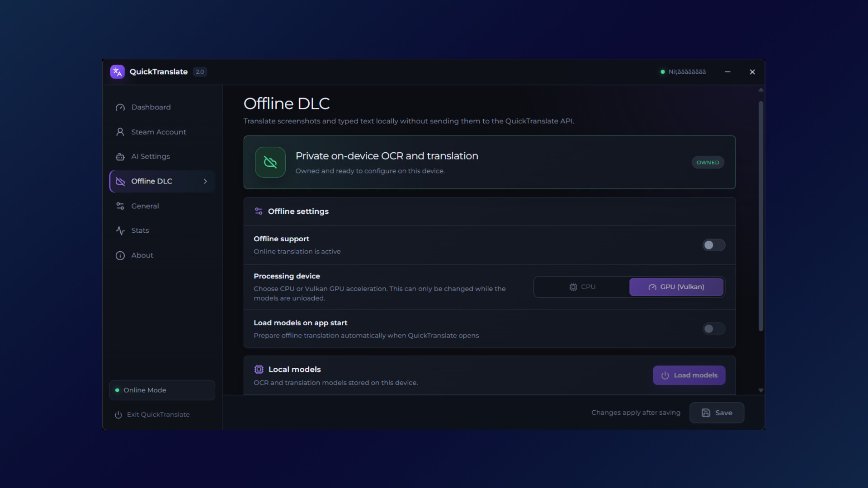Open AI Settings in the sidebar
The height and width of the screenshot is (488, 868).
point(162,156)
